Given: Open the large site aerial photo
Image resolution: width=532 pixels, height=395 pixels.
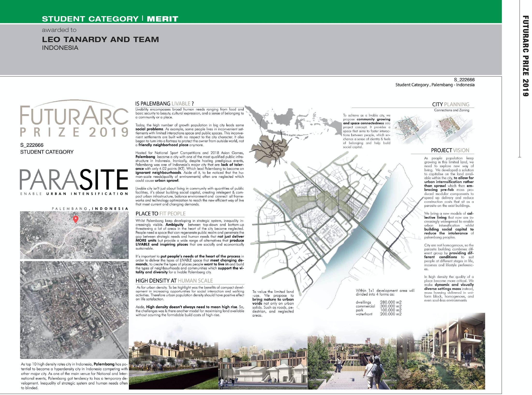Looking at the screenshot, I should [x=74, y=310].
